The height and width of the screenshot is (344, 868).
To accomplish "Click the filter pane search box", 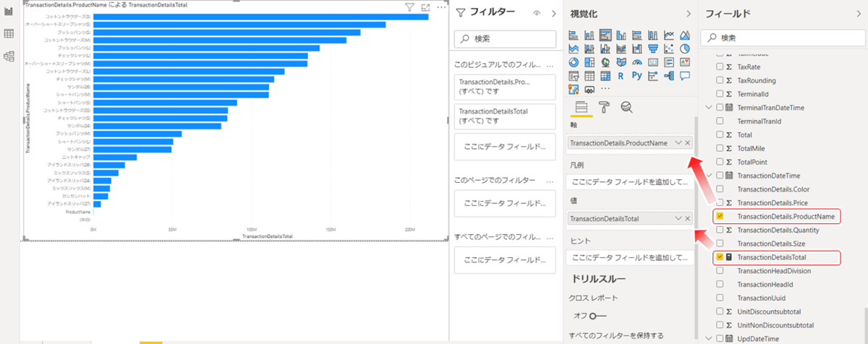I will 505,38.
